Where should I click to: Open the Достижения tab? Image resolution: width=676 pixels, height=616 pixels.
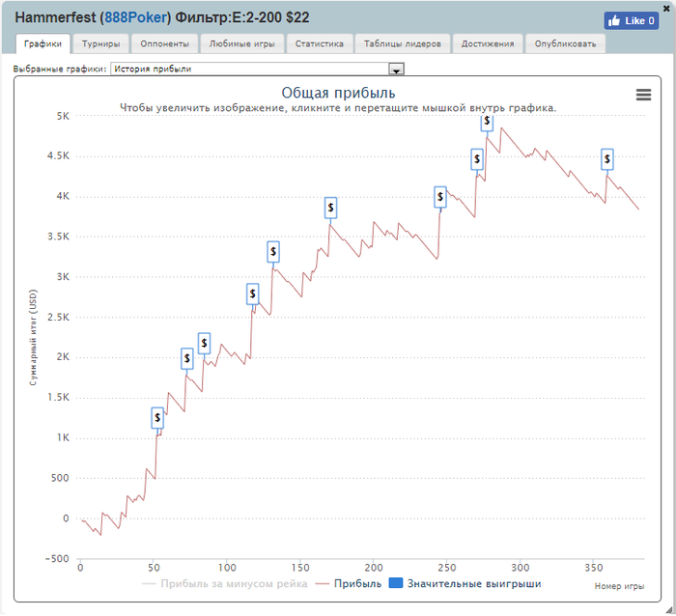(x=488, y=44)
